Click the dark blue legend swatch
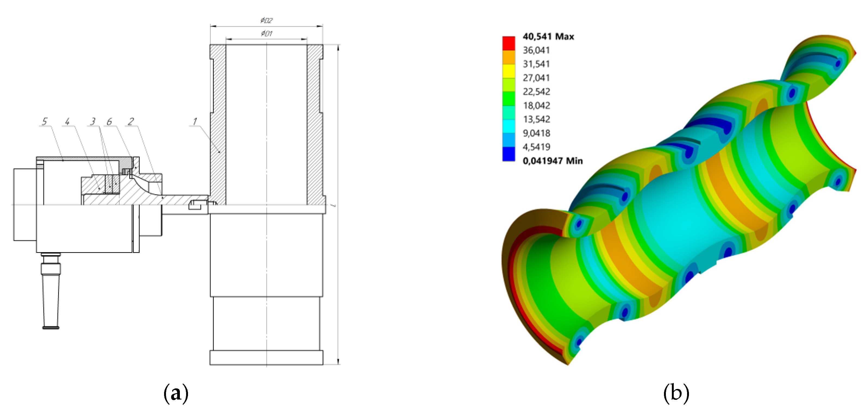The height and width of the screenshot is (415, 868). click(x=509, y=154)
